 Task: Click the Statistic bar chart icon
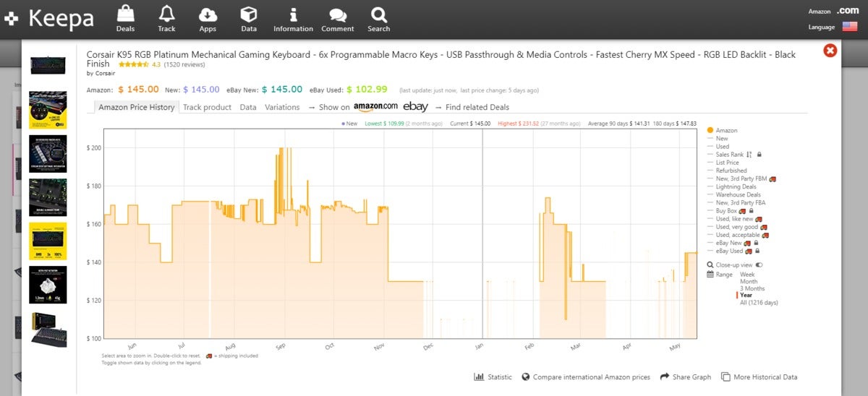pos(479,377)
